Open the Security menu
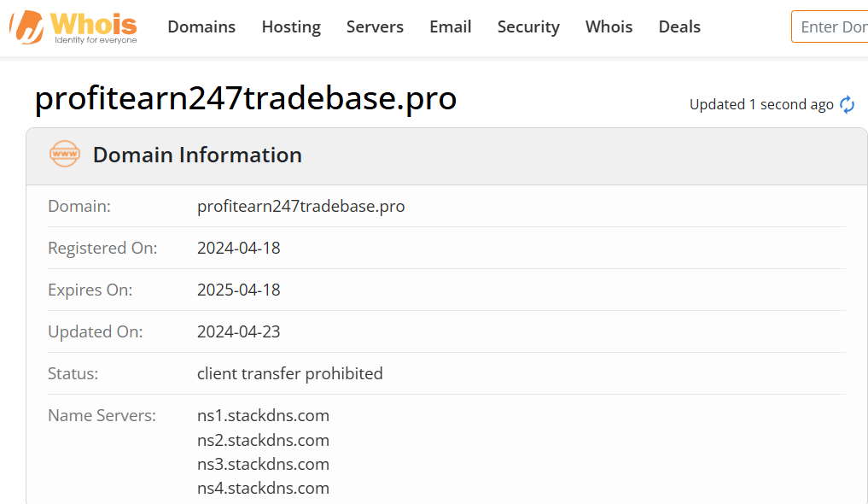 [x=528, y=26]
